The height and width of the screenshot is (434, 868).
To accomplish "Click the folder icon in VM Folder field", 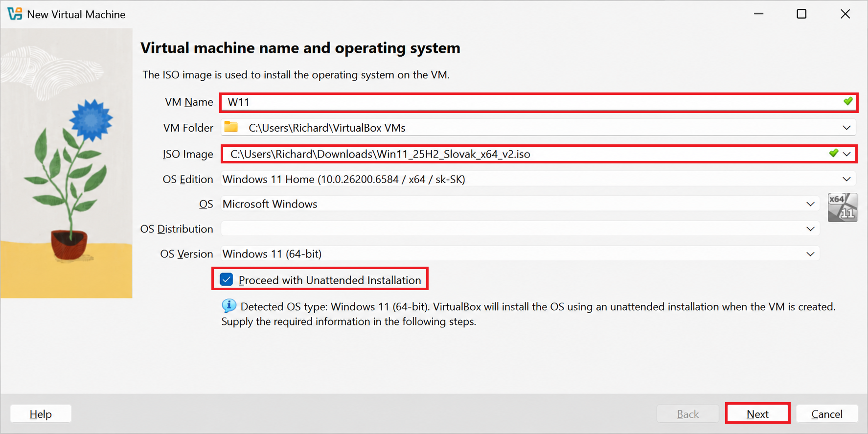I will [231, 127].
